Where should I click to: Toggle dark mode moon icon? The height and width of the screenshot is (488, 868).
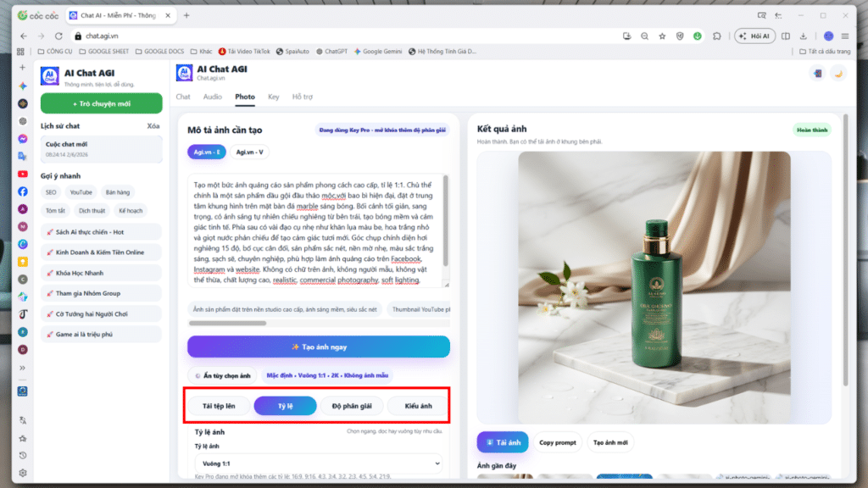(x=838, y=74)
